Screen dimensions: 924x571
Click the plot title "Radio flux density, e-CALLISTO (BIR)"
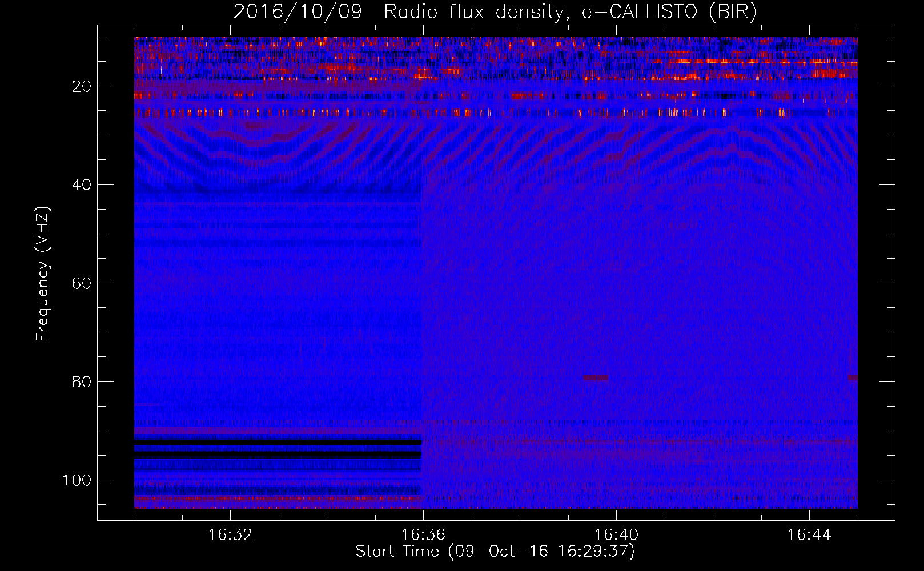[x=571, y=12]
